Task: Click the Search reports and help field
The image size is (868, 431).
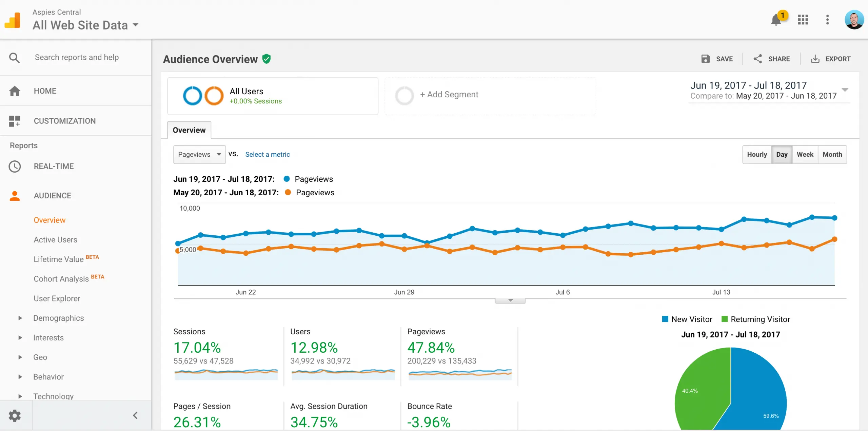Action: [77, 57]
